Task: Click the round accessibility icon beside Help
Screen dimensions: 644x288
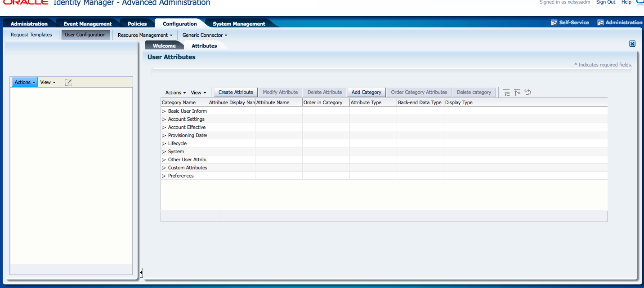Action: [x=640, y=3]
